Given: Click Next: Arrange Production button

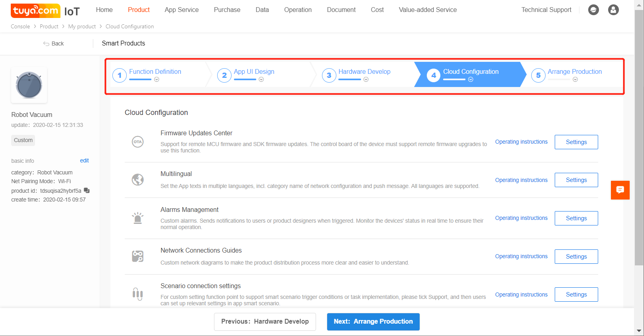Looking at the screenshot, I should tap(373, 322).
